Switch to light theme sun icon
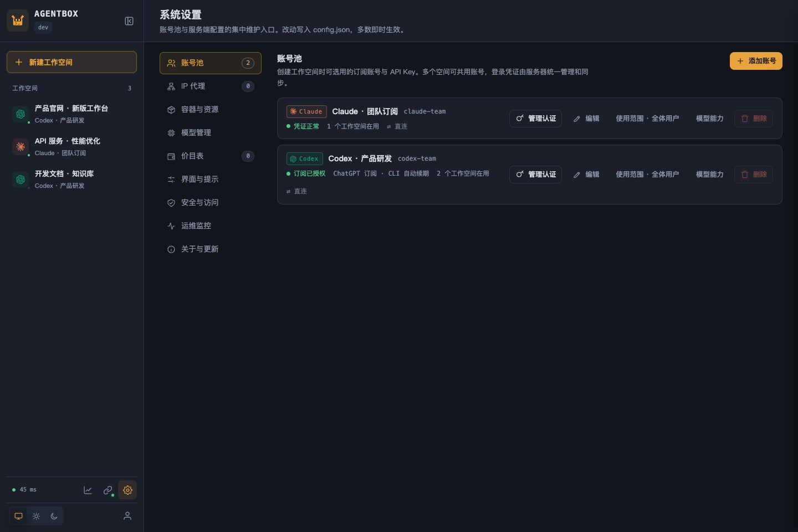This screenshot has height=532, width=798. pyautogui.click(x=37, y=516)
